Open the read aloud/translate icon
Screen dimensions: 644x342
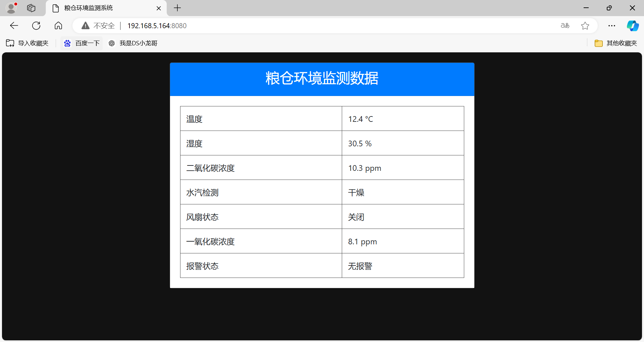[565, 26]
